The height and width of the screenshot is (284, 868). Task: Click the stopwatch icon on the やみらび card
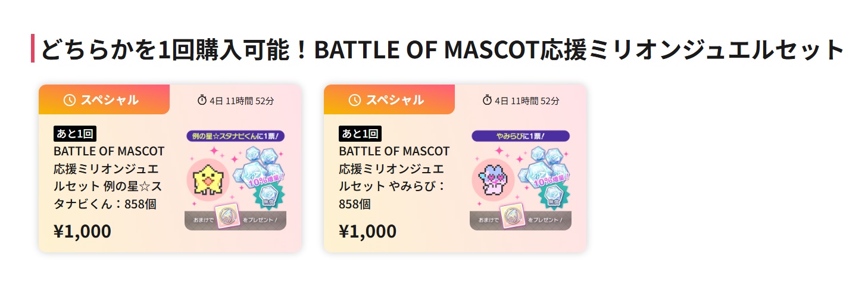tap(487, 100)
